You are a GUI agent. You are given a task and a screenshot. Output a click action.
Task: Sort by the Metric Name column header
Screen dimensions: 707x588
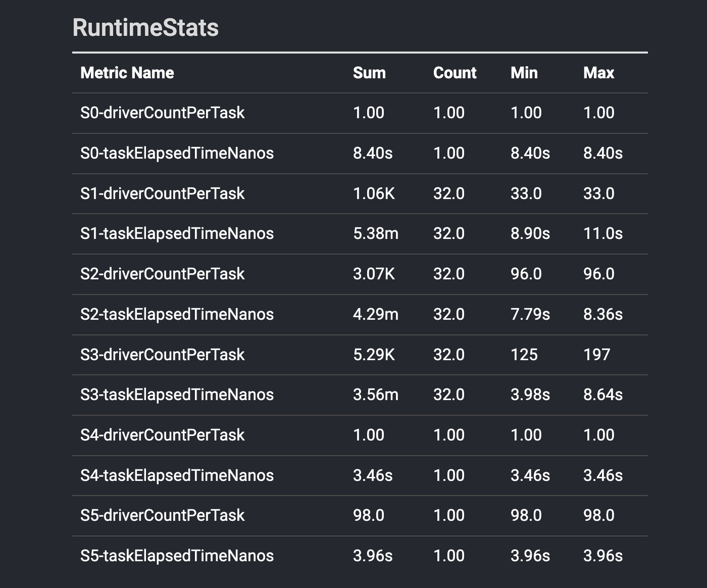(127, 73)
